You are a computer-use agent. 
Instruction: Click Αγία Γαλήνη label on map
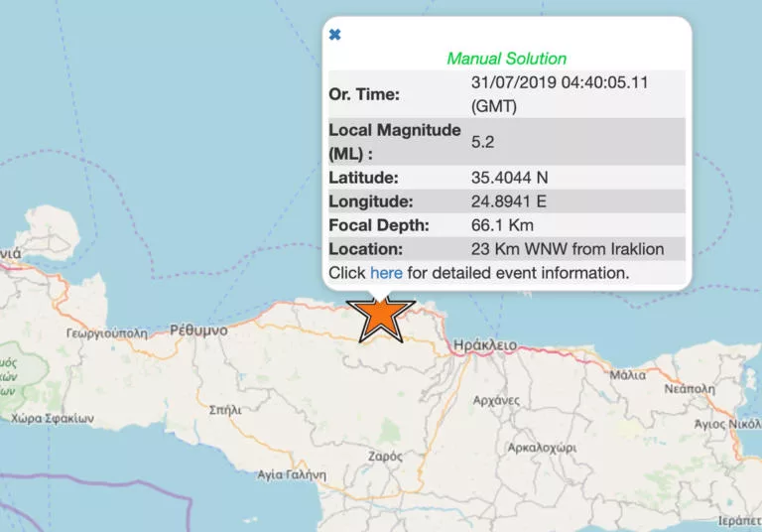pyautogui.click(x=287, y=474)
